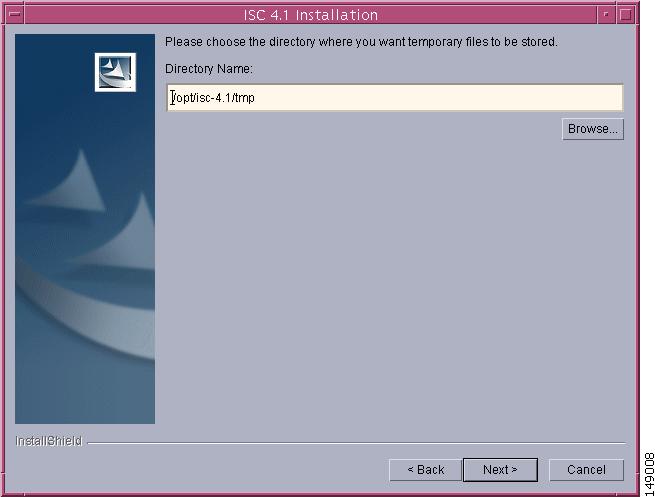Image resolution: width=655 pixels, height=497 pixels.
Task: Click the InstallShield sail logo icon
Action: tap(115, 72)
